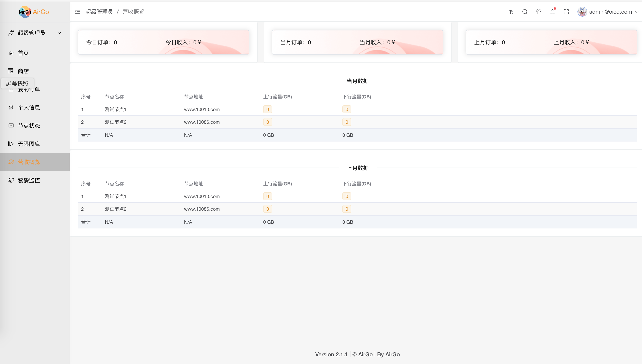The height and width of the screenshot is (364, 642).
Task: Click the search magnifier icon
Action: tap(525, 12)
